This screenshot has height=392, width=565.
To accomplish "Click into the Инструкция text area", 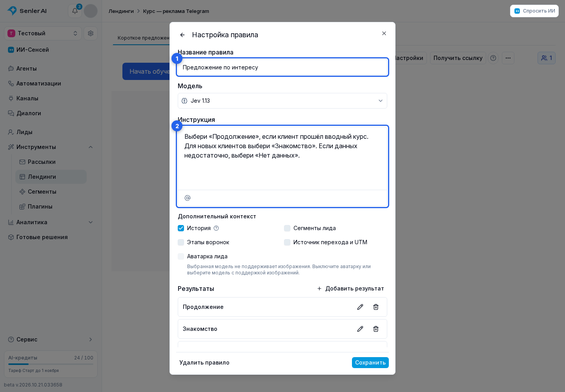I will click(x=282, y=158).
